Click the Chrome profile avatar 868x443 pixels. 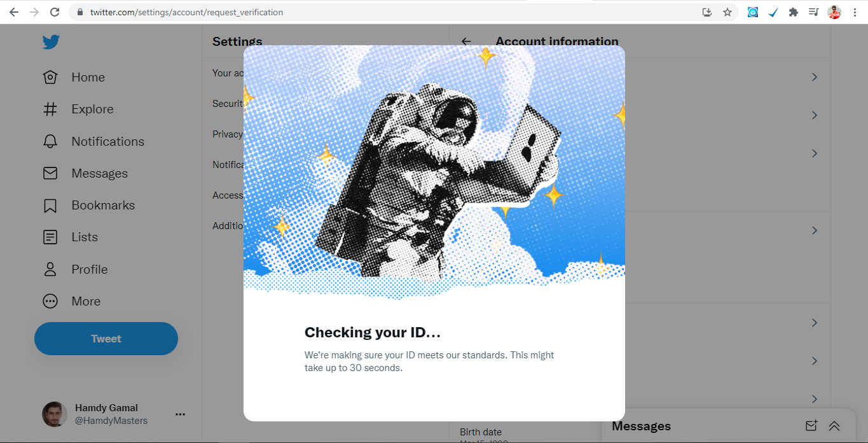click(x=834, y=12)
